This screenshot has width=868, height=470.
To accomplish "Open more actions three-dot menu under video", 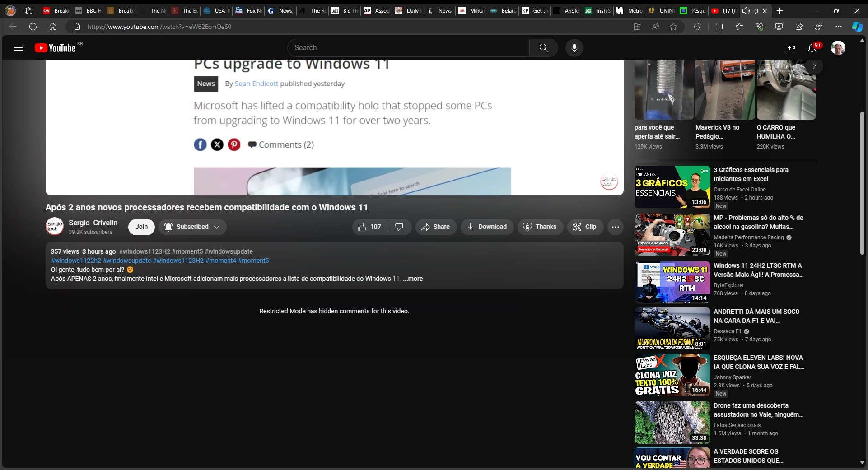I will pyautogui.click(x=616, y=227).
